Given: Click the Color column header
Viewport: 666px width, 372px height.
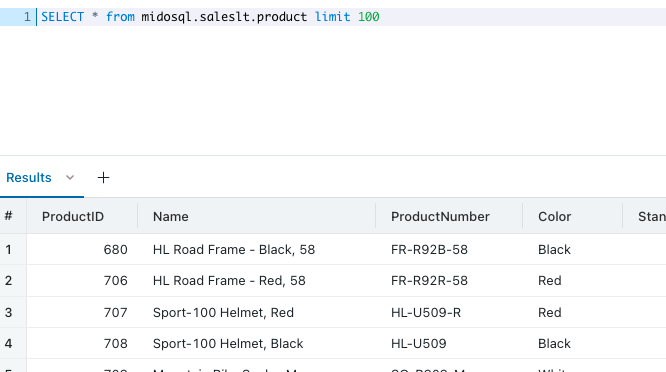Looking at the screenshot, I should coord(554,217).
